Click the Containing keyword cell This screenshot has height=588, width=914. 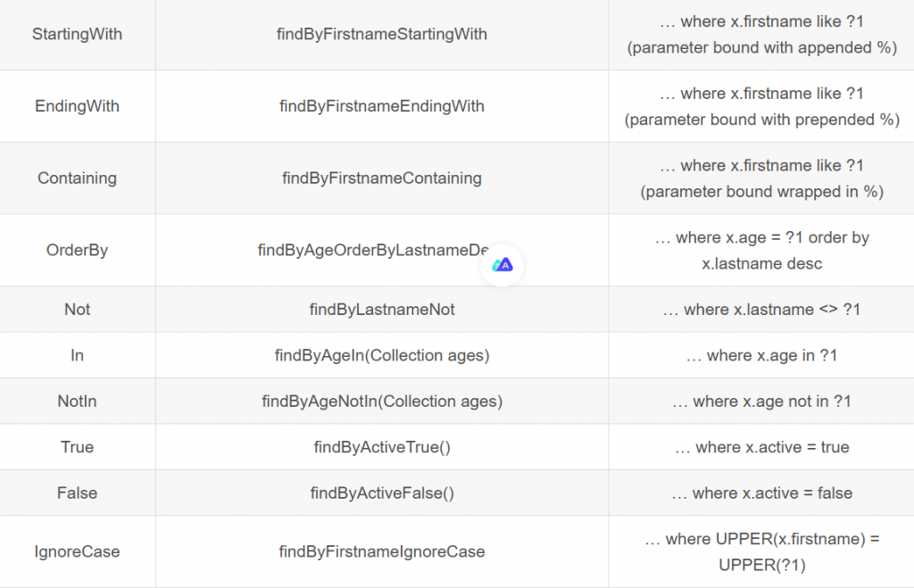77,178
